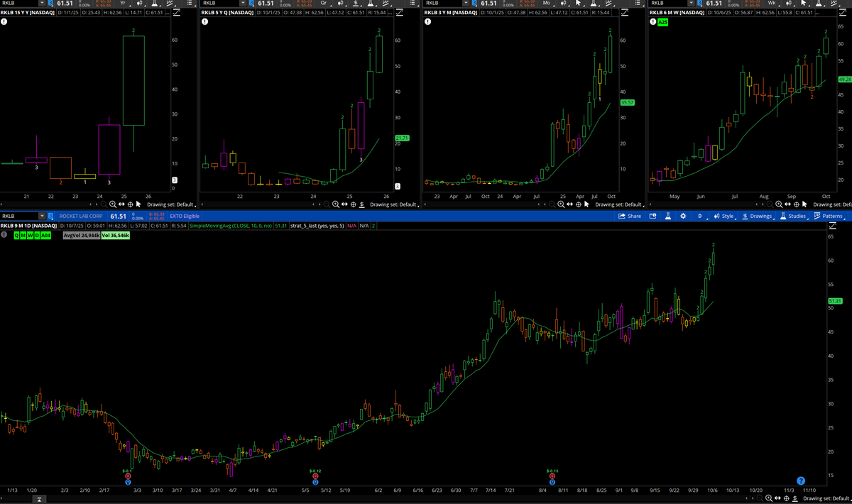Click the earnings marker near 8/4

[x=552, y=476]
